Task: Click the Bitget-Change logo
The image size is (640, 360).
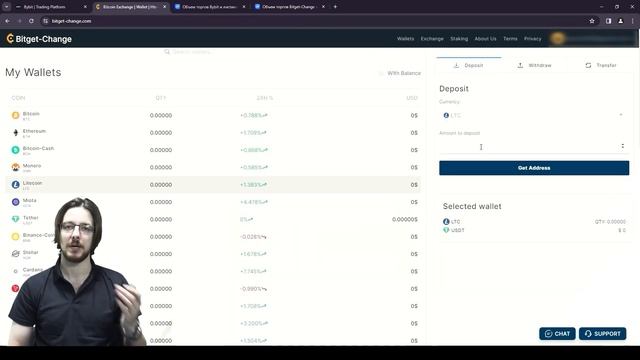Action: [x=39, y=39]
